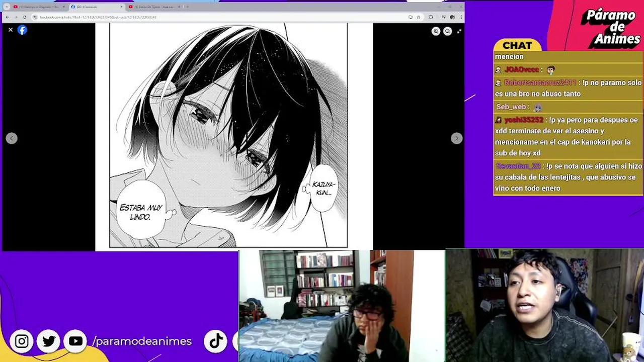Open the Chrome profile avatar

click(453, 17)
